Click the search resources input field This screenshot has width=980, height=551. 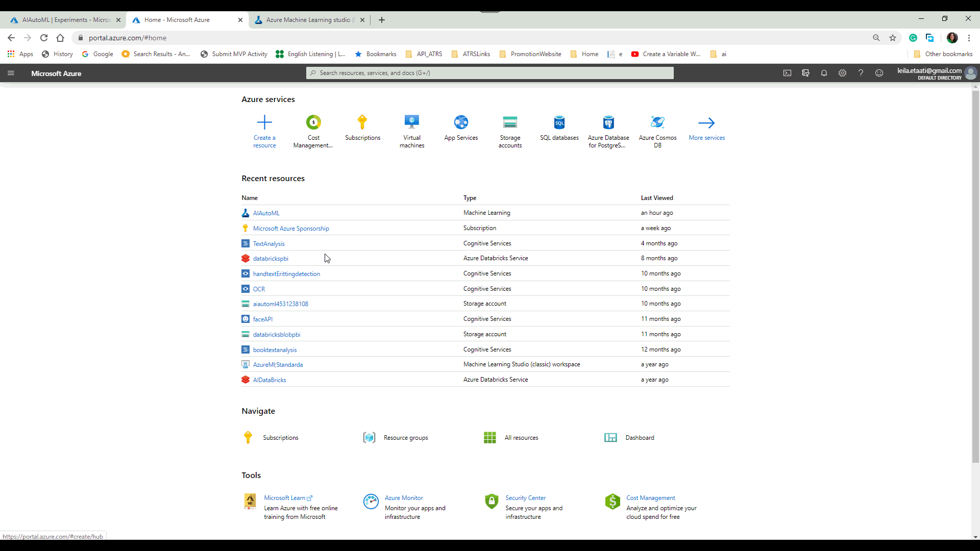tap(489, 72)
